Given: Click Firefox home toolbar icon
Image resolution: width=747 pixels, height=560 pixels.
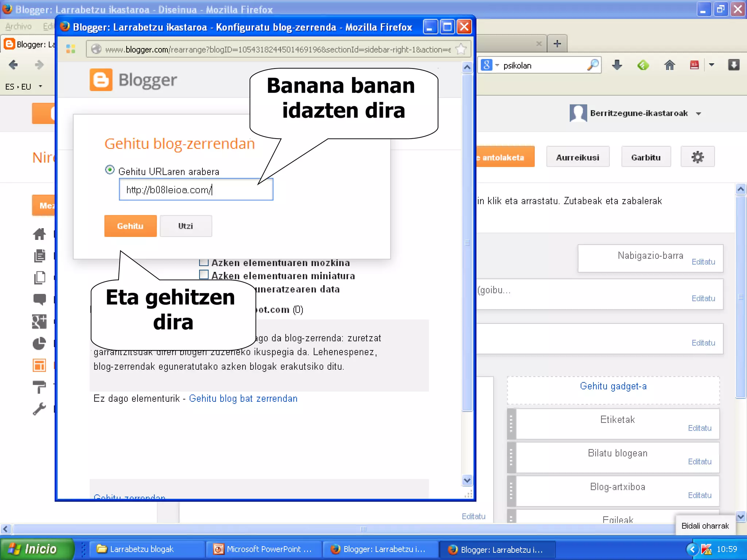Looking at the screenshot, I should pyautogui.click(x=669, y=65).
